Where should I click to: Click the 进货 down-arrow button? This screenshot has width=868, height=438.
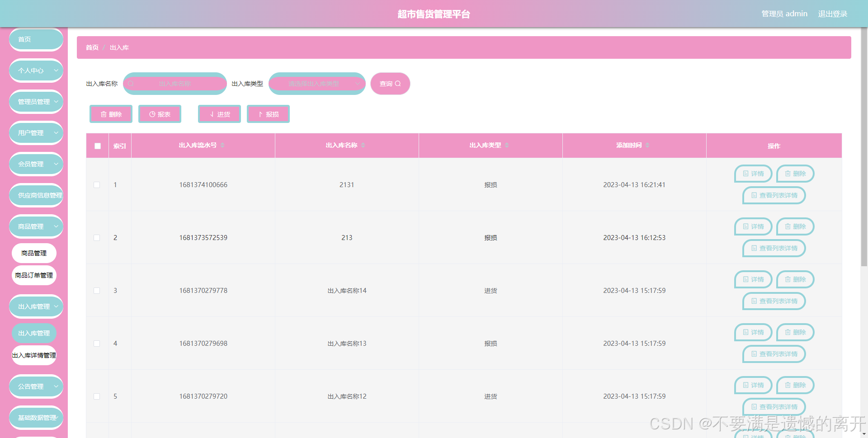click(x=220, y=114)
